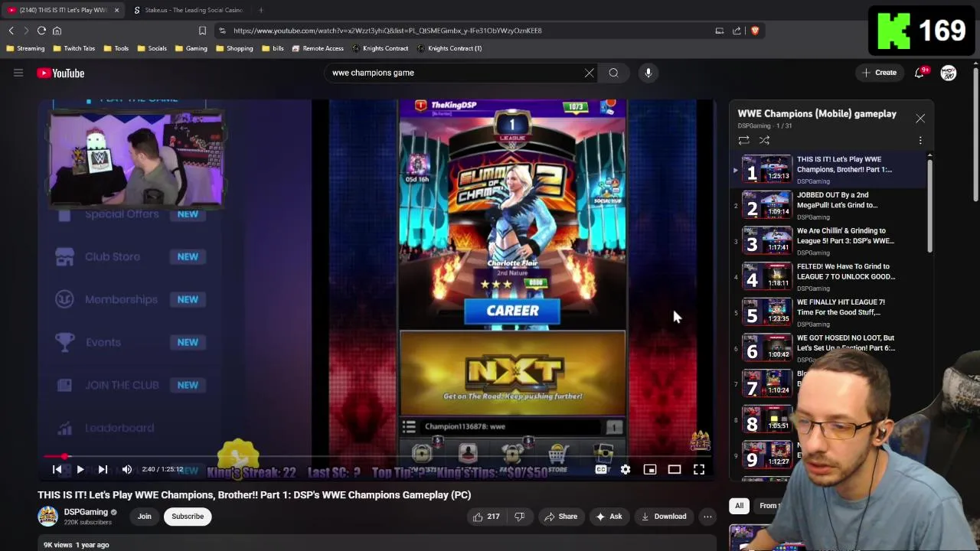
Task: Open Brave Shields lion icon
Action: coord(755,31)
